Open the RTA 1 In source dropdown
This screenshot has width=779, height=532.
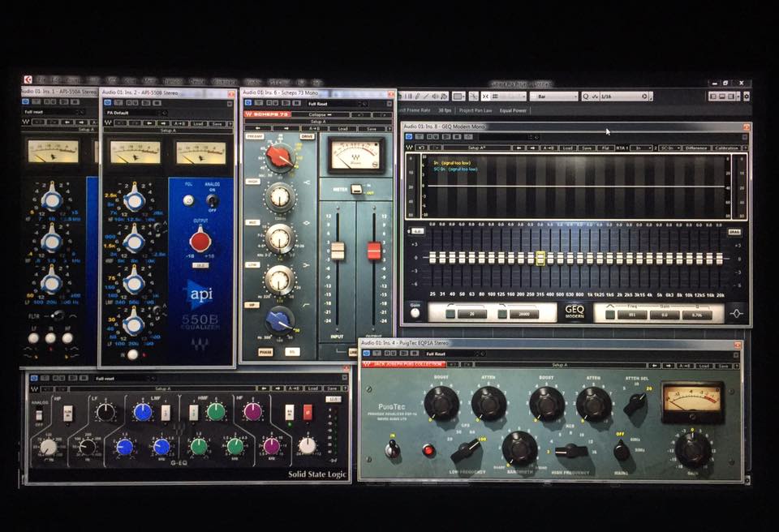pos(641,148)
